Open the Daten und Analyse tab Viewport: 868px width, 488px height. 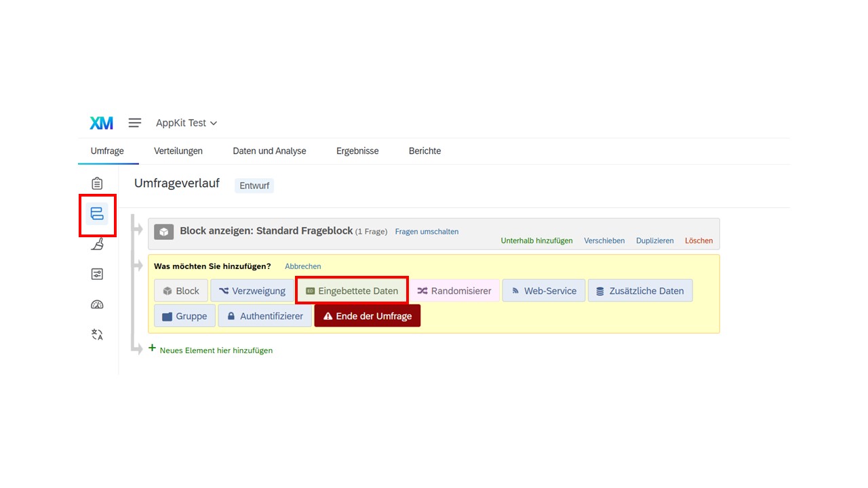269,150
